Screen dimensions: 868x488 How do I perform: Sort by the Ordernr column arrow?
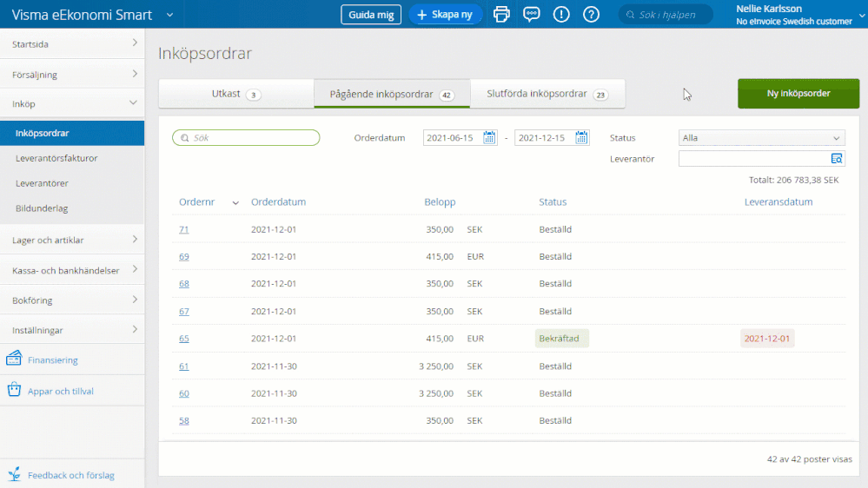pyautogui.click(x=235, y=203)
